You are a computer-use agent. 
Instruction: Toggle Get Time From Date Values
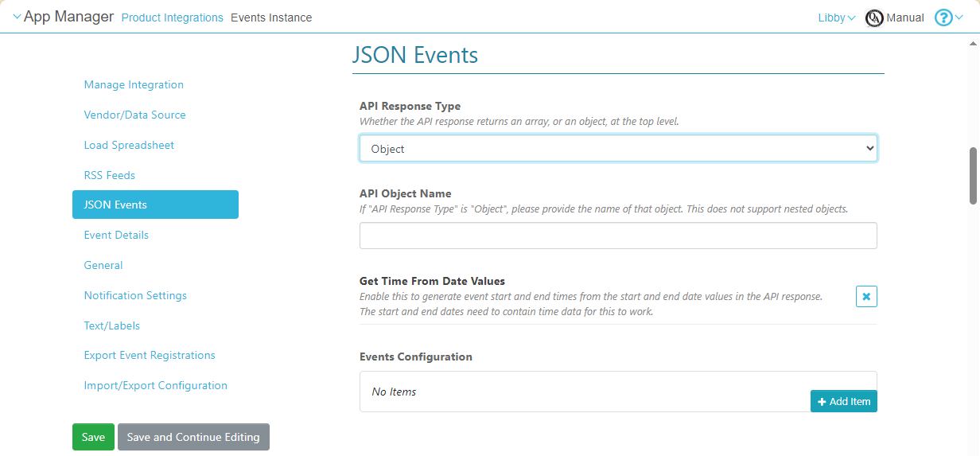tap(866, 296)
